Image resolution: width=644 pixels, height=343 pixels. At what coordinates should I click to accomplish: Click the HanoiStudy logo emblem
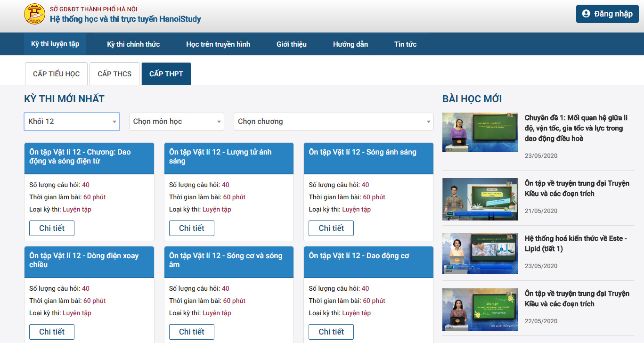click(34, 14)
